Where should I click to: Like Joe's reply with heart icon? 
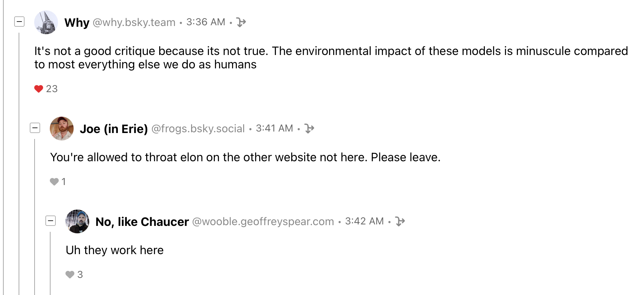54,182
